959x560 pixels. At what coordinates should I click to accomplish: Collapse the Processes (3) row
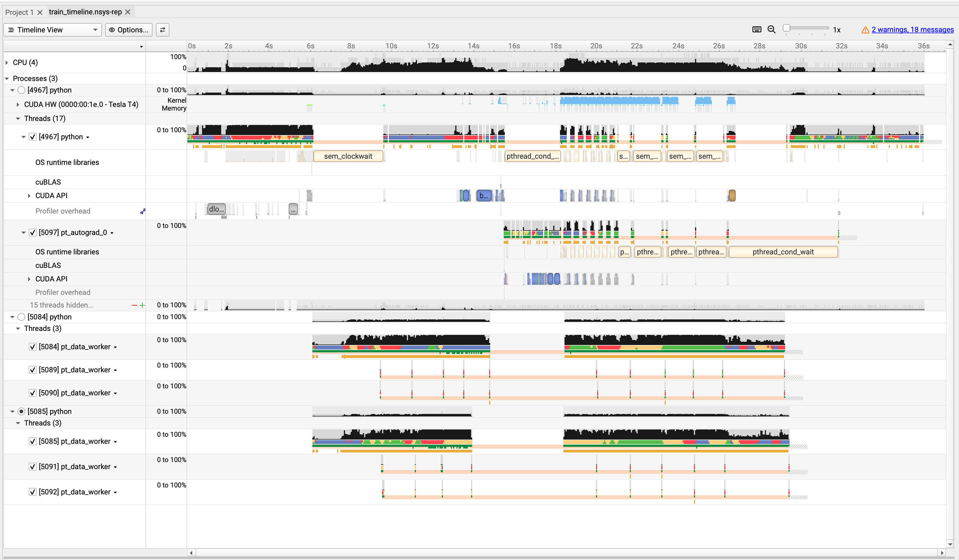click(x=7, y=79)
